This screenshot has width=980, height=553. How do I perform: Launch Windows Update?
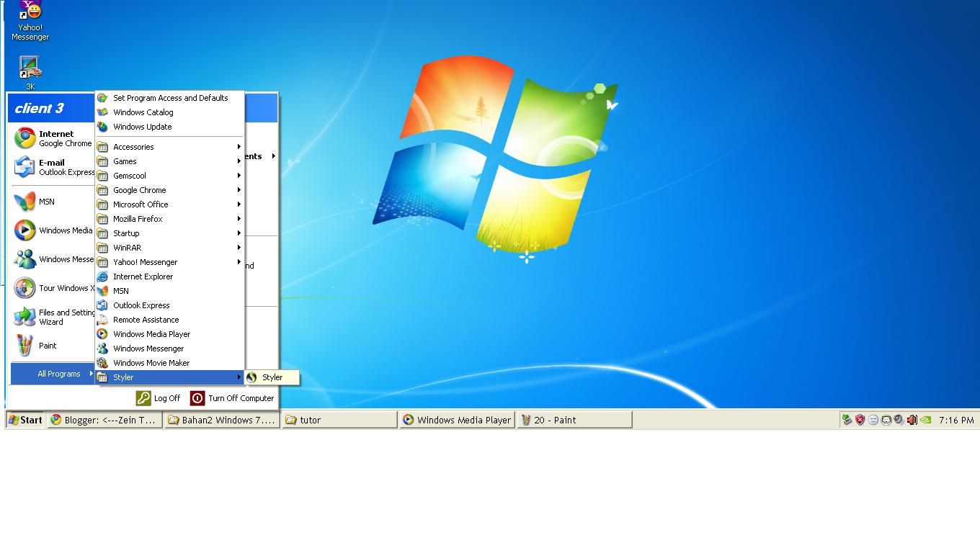click(170, 127)
